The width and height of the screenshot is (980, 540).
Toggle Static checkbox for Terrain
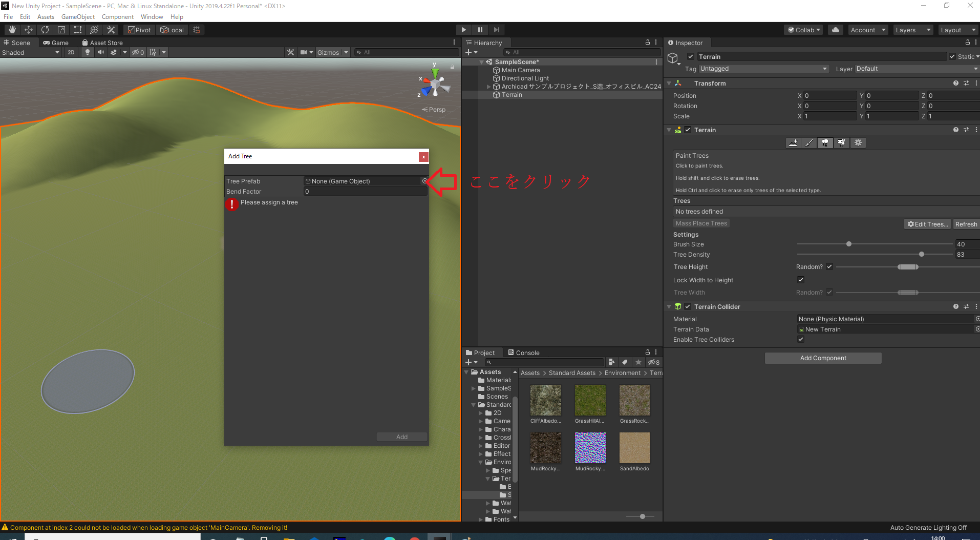point(952,56)
